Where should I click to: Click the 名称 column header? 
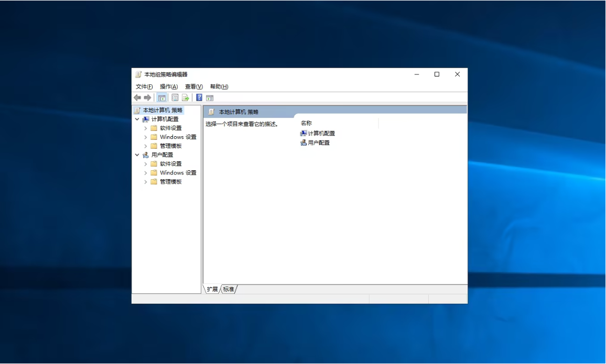click(x=306, y=123)
